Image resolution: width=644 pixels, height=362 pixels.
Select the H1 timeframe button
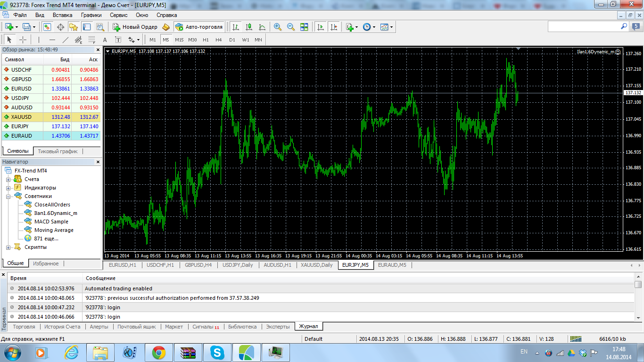click(x=206, y=40)
